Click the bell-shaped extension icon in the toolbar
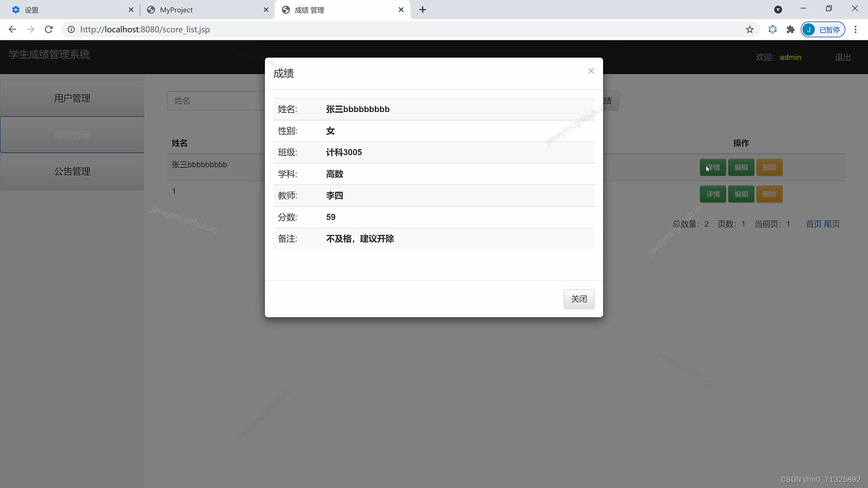The image size is (868, 488). 773,29
